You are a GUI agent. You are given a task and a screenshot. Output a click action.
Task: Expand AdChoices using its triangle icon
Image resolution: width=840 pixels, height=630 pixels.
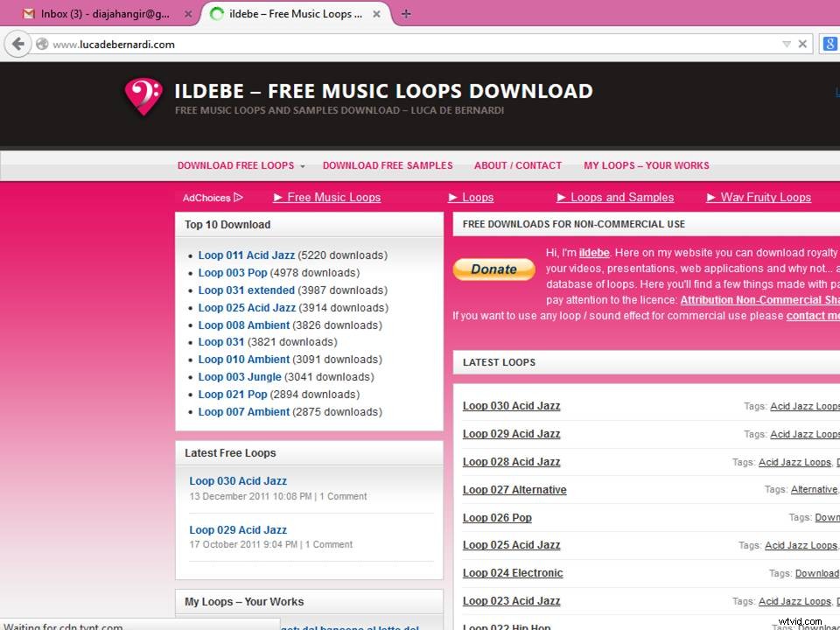(x=239, y=198)
